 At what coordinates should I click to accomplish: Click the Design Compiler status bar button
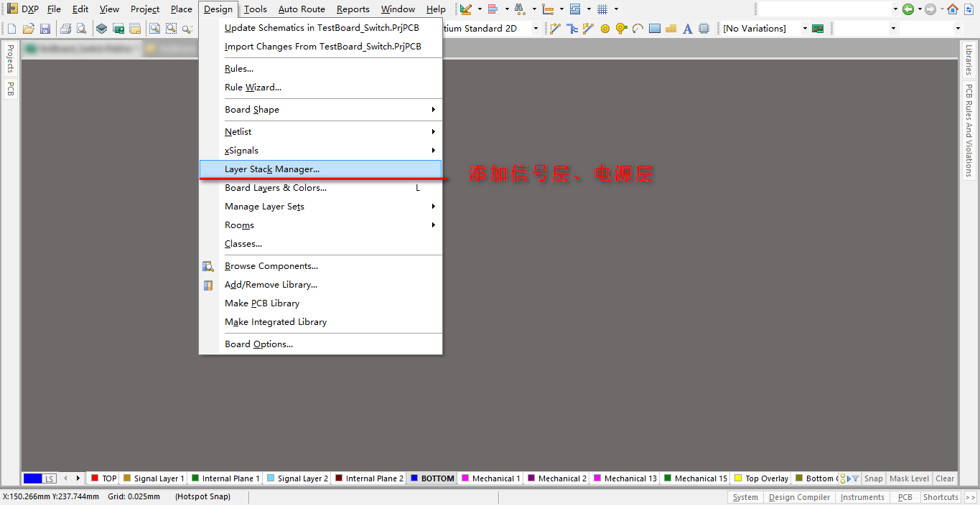[x=799, y=497]
